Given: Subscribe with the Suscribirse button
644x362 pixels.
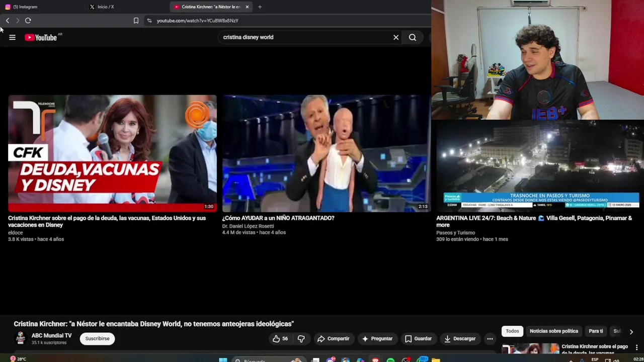Looking at the screenshot, I should click(97, 338).
